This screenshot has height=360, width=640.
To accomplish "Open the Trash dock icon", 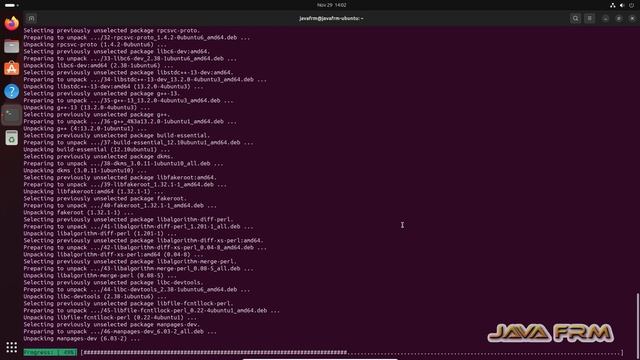I will [11, 138].
